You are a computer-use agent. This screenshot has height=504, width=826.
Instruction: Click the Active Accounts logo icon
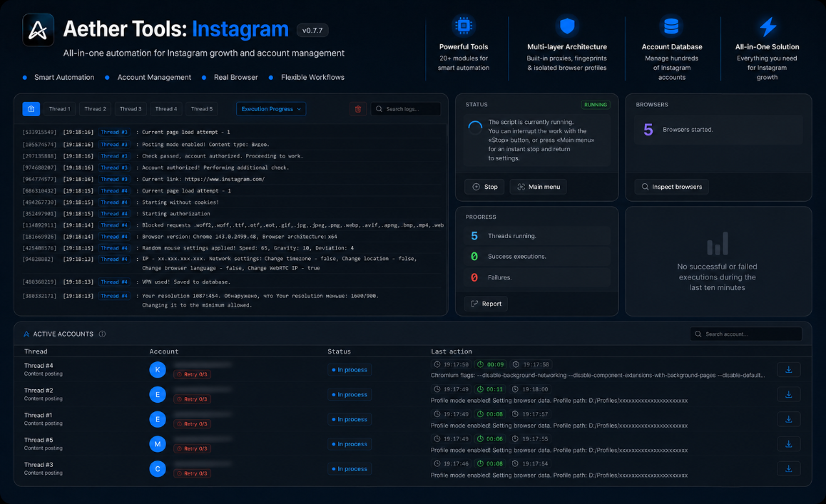(26, 334)
